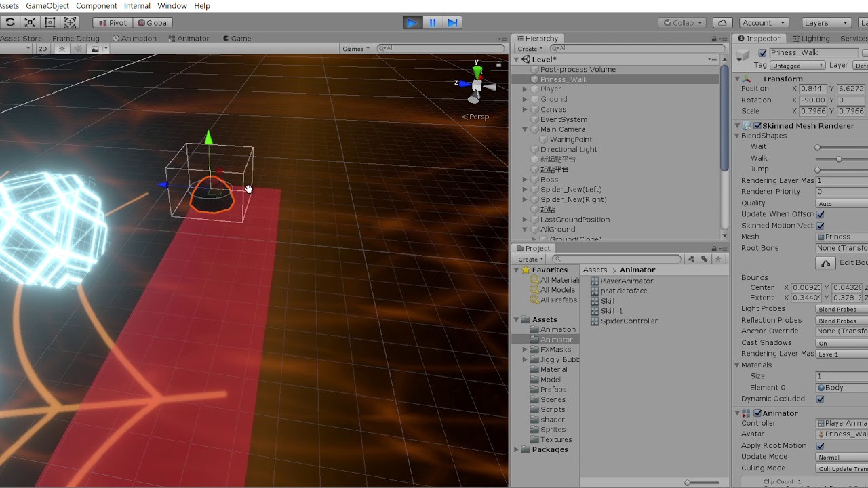Toggle Pivot/Center handle position

click(111, 23)
